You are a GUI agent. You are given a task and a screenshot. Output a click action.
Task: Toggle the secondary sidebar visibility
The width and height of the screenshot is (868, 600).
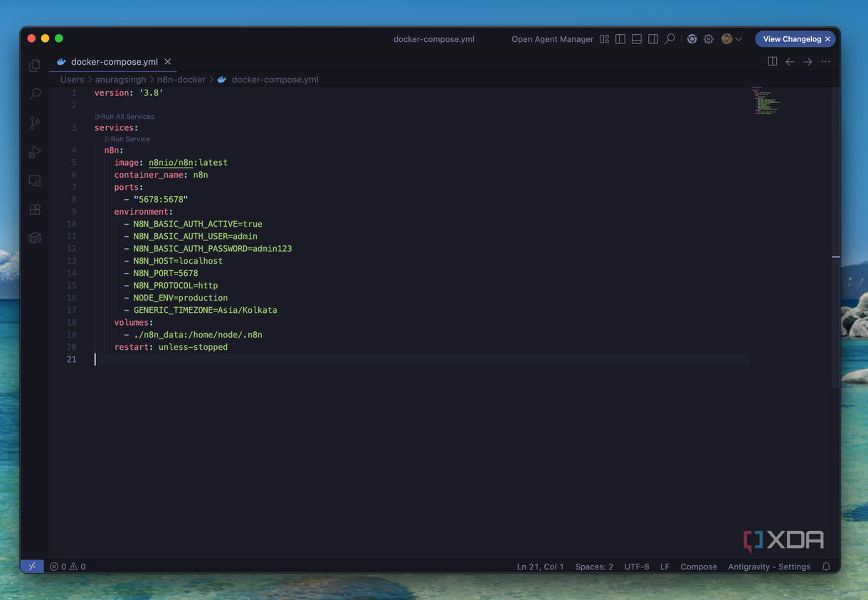[x=653, y=39]
